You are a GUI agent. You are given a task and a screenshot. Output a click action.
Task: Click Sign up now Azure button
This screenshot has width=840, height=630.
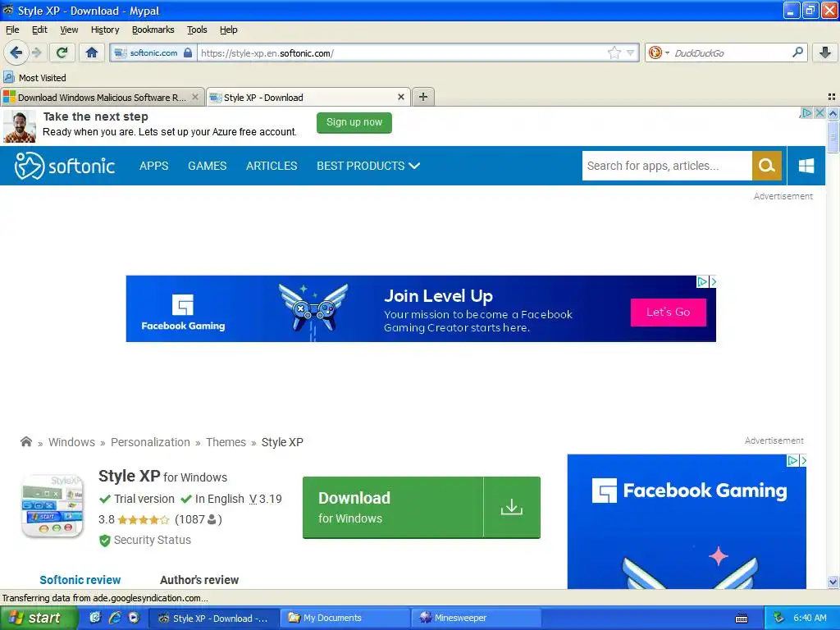point(354,122)
